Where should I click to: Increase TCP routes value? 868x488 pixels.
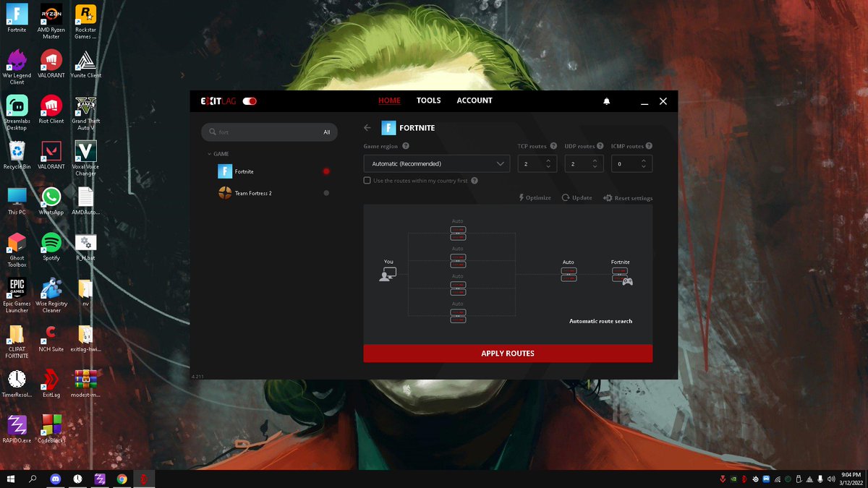coord(548,160)
